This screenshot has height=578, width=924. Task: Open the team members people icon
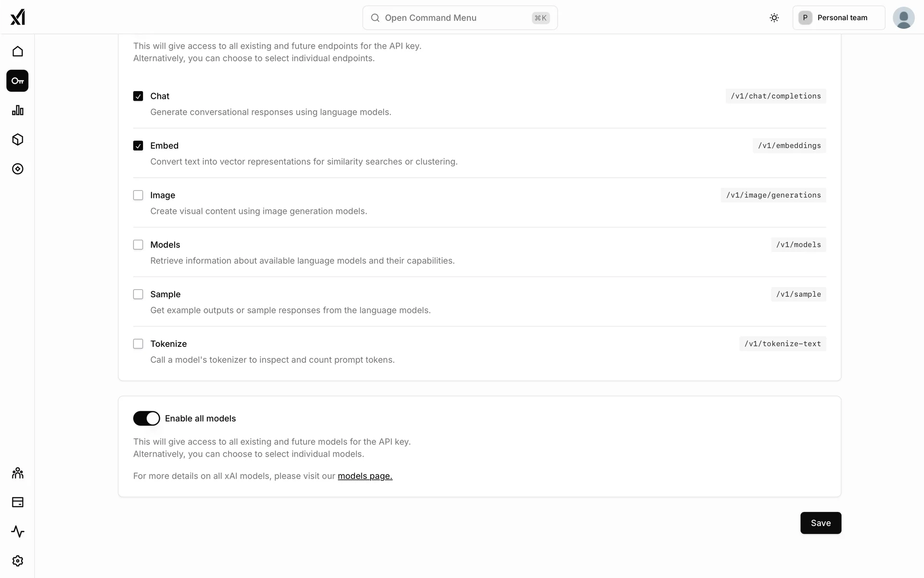(x=18, y=473)
